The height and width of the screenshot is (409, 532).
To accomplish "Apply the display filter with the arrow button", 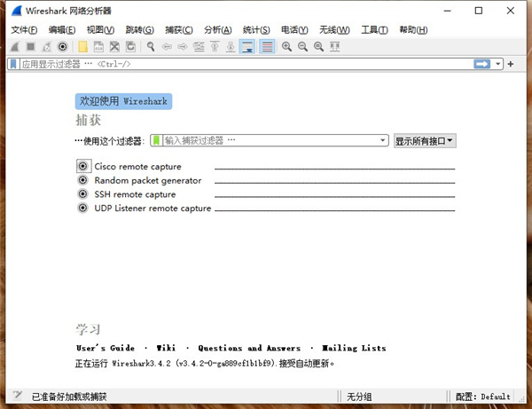I will pyautogui.click(x=482, y=64).
